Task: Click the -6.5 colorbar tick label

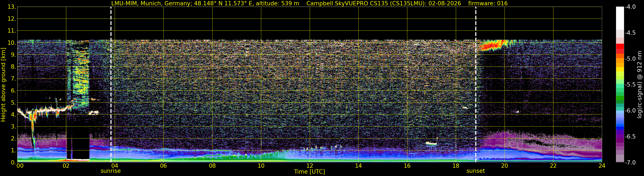Action: click(630, 137)
